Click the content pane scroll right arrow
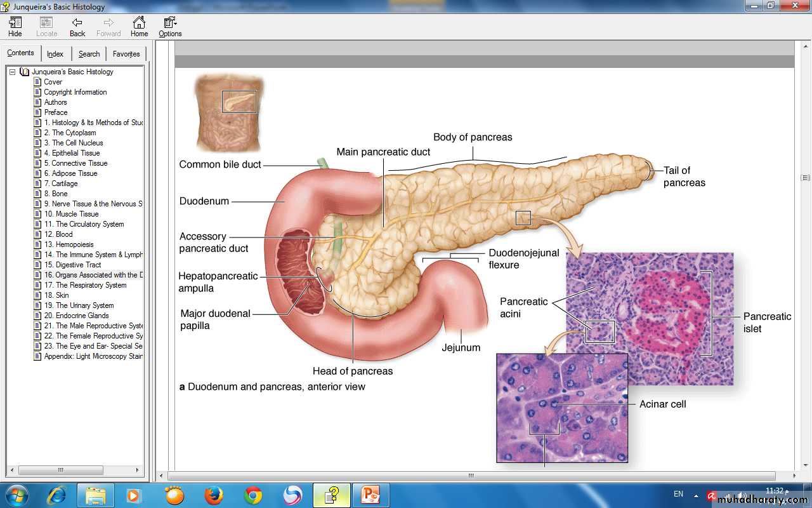The height and width of the screenshot is (508, 812). (x=795, y=476)
